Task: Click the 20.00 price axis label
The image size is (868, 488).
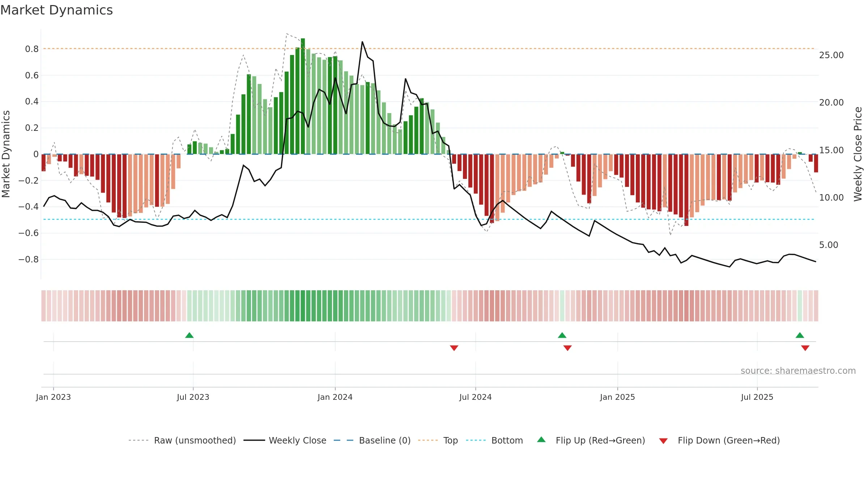Action: pos(831,103)
